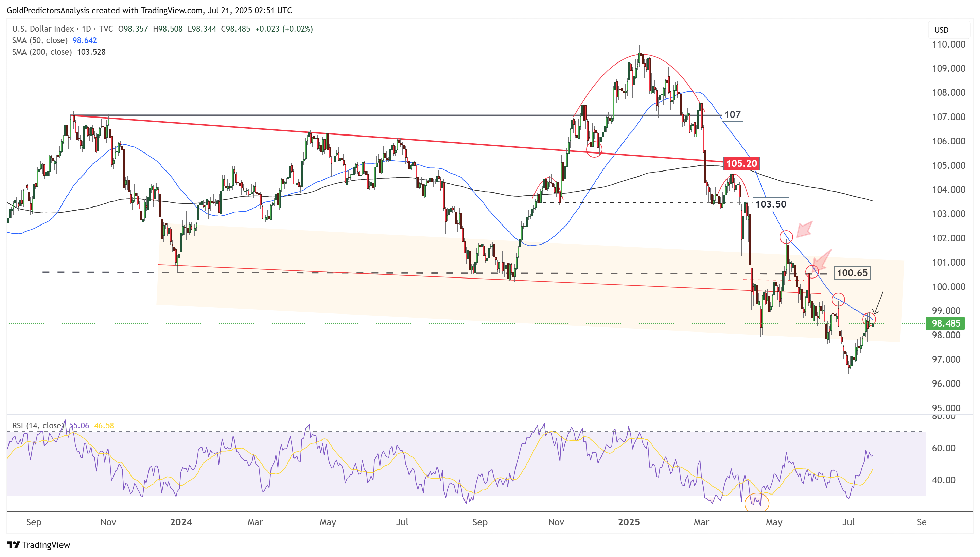Click the 100.65 price label box

coord(852,273)
